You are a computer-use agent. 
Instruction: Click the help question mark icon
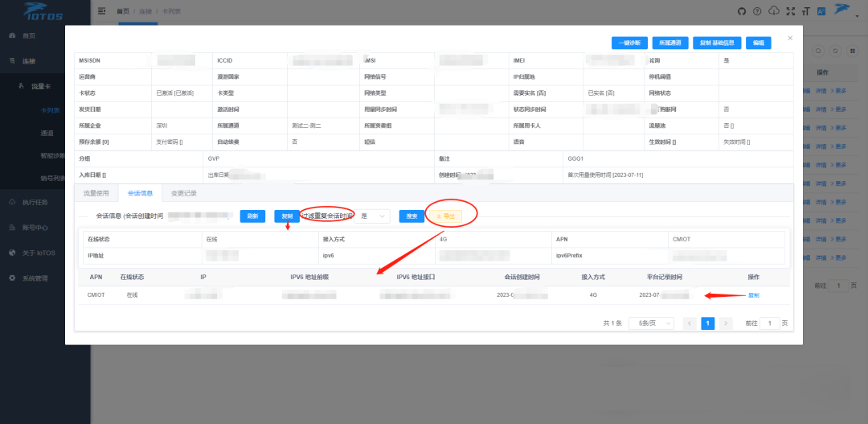[757, 11]
